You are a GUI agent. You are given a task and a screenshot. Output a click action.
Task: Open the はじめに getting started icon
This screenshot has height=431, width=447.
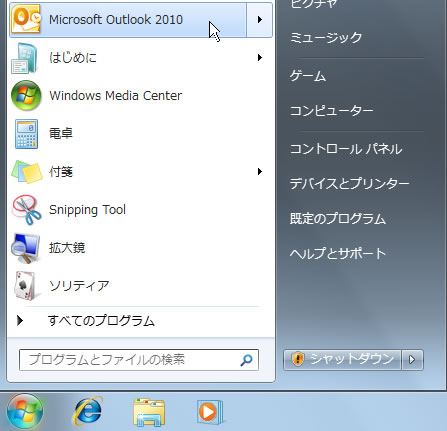point(24,58)
